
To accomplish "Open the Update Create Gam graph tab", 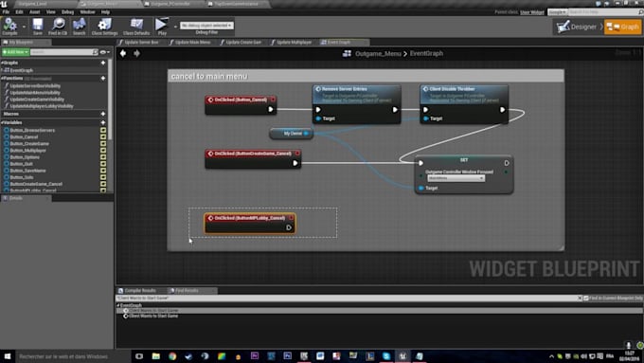I will (243, 43).
